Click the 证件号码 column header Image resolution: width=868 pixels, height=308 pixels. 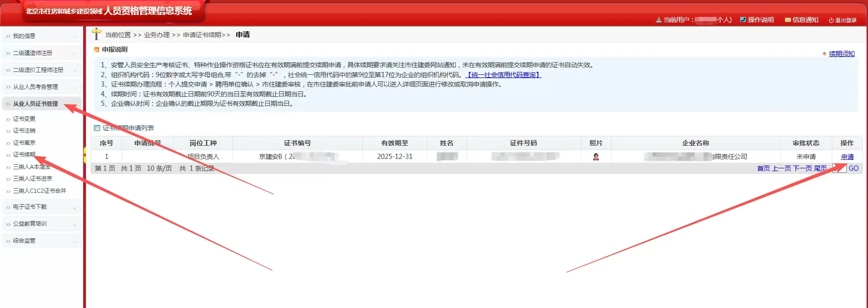523,143
